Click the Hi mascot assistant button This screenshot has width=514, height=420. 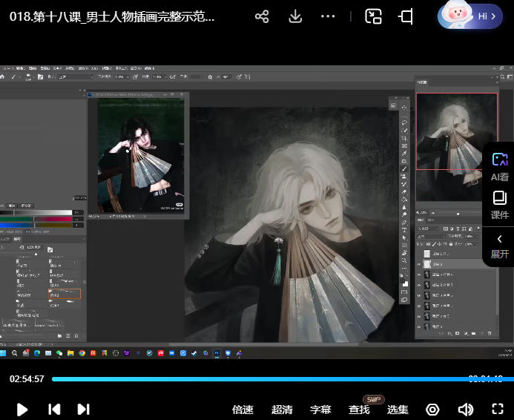[470, 16]
